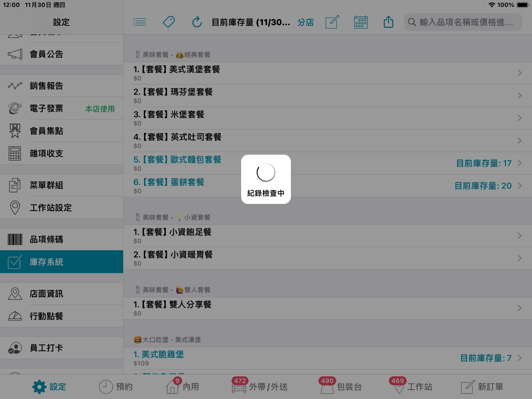The width and height of the screenshot is (532, 399).
Task: Open 品項條碼 barcode settings
Action: click(x=62, y=239)
